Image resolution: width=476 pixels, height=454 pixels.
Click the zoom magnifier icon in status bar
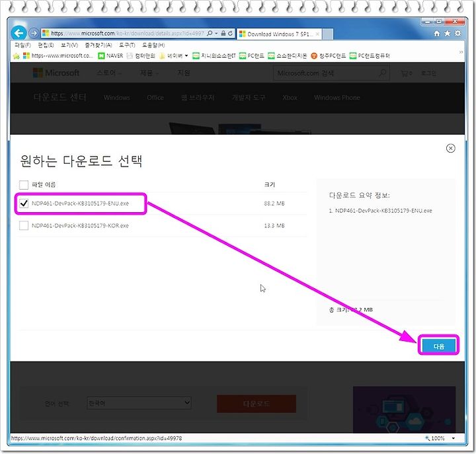(x=427, y=438)
